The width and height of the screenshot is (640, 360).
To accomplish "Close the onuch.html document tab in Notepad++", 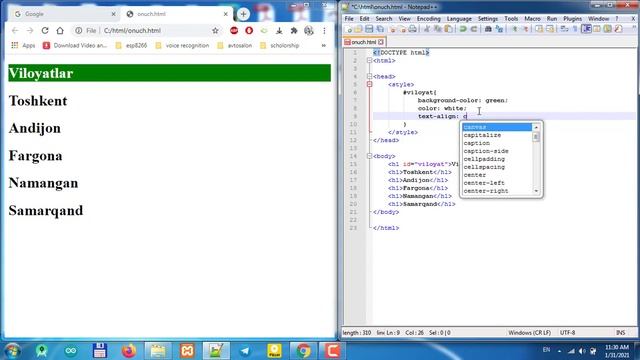I will pos(381,42).
